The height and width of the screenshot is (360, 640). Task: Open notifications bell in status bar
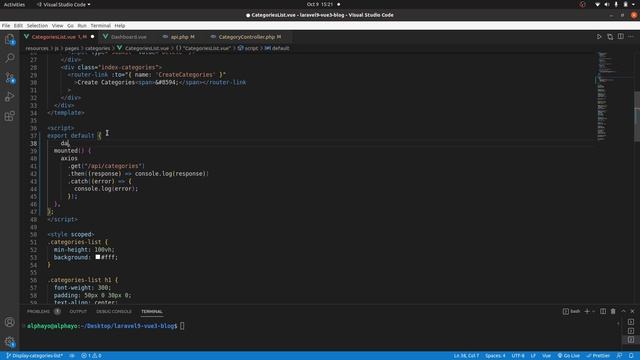coord(631,356)
